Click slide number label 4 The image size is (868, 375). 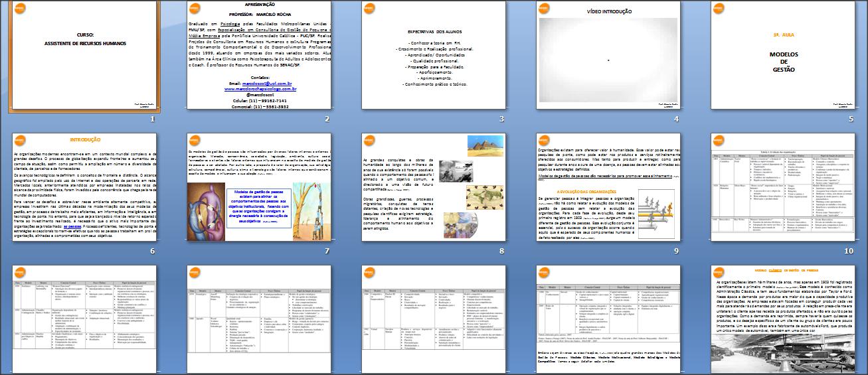[x=676, y=119]
